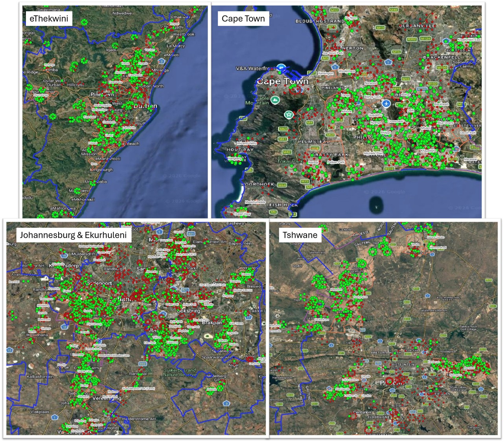This screenshot has height=442, width=504.
Task: Click the NOORDHOEK label
Action: (x=258, y=184)
